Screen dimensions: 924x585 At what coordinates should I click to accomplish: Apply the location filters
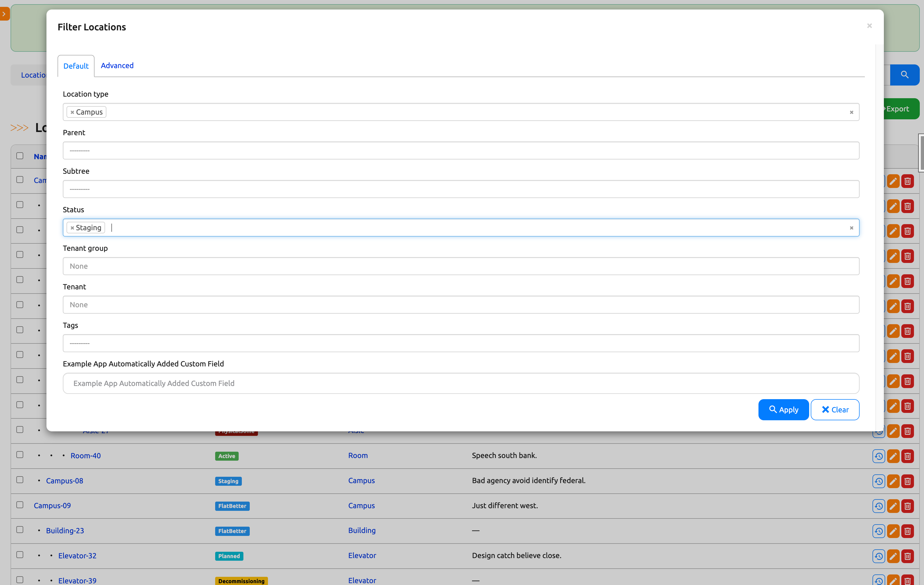(x=783, y=409)
